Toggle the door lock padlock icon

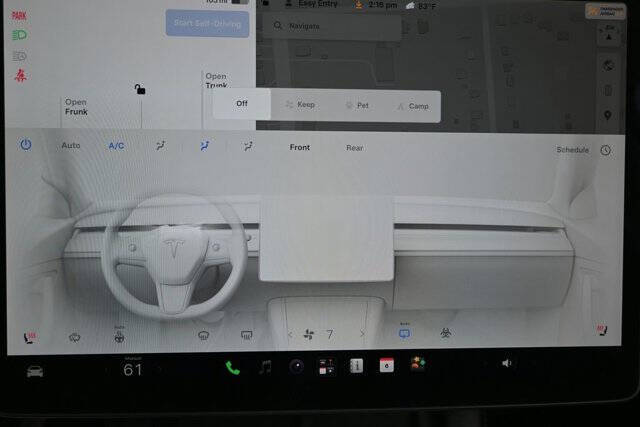click(x=140, y=89)
